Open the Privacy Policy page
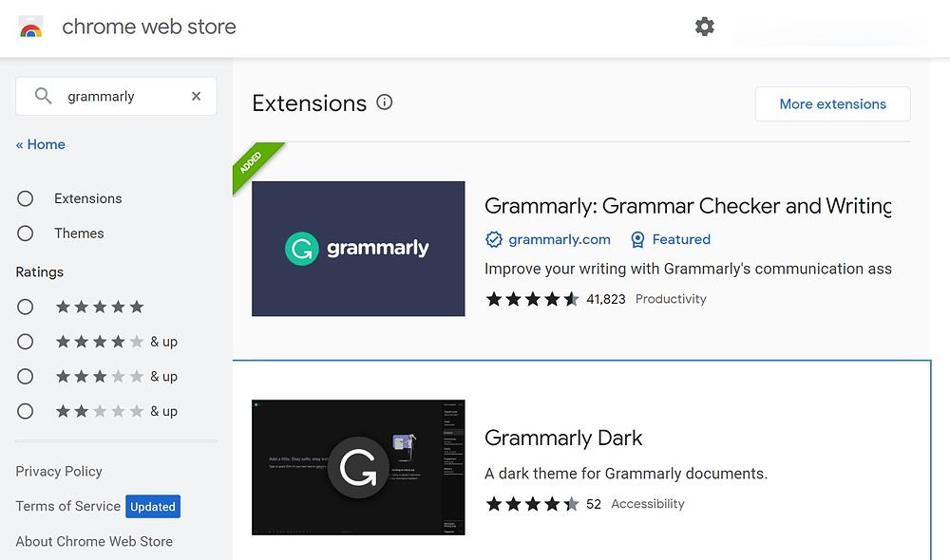The width and height of the screenshot is (950, 560). (59, 471)
